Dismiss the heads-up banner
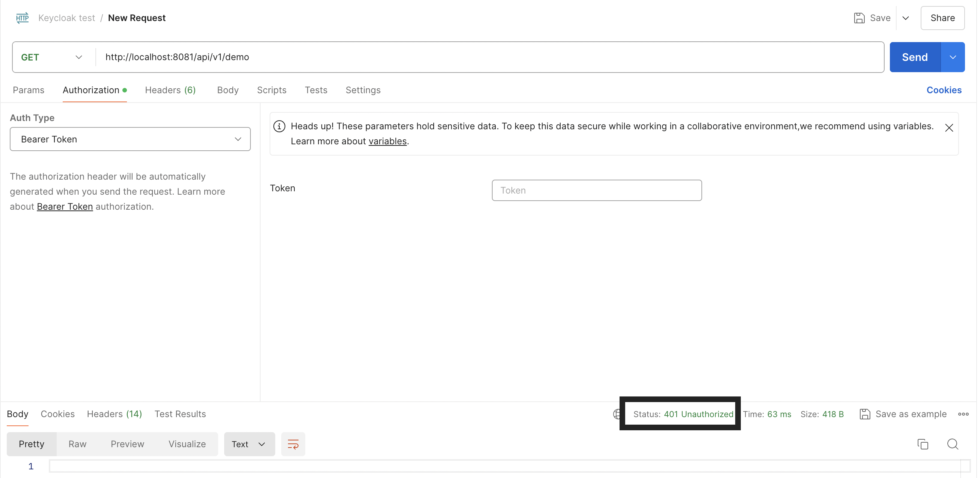980x478 pixels. pos(949,128)
